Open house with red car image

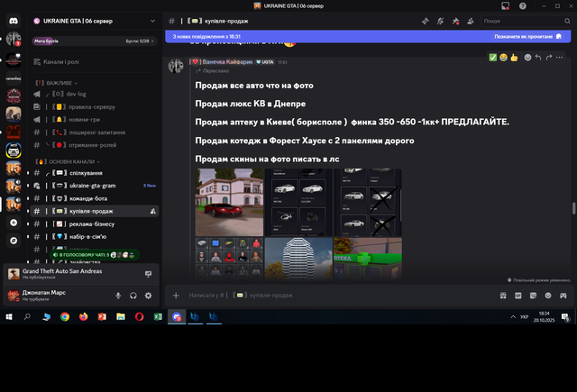229,202
